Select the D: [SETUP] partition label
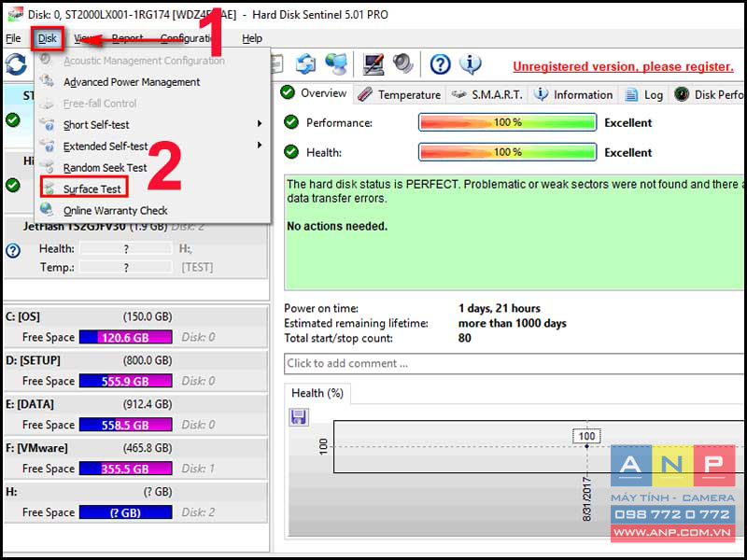The height and width of the screenshot is (560, 747). pos(33,360)
